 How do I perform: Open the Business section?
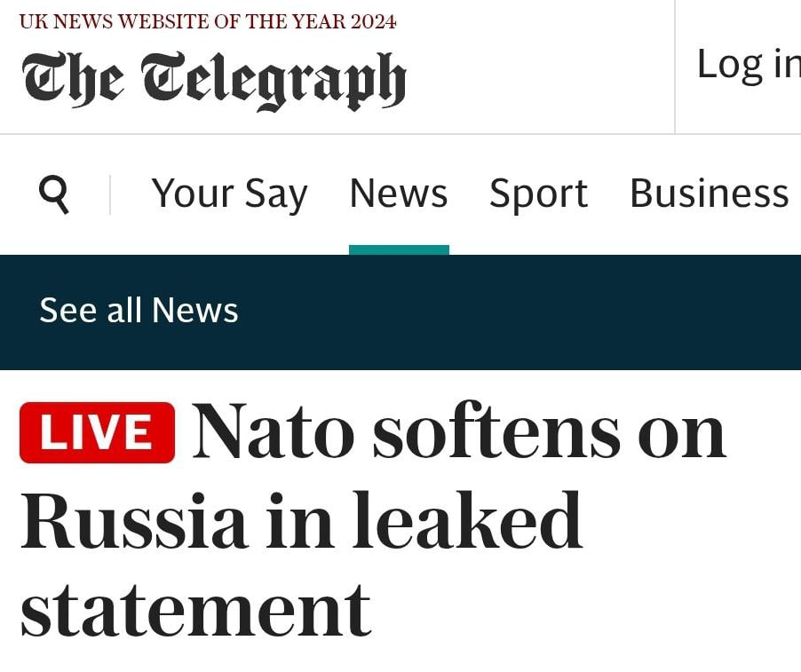click(x=710, y=194)
